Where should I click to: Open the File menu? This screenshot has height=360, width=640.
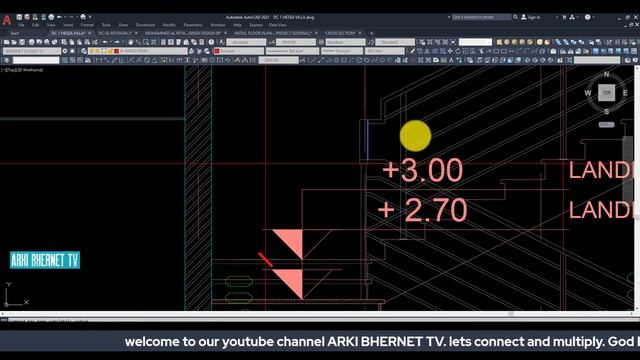21,25
